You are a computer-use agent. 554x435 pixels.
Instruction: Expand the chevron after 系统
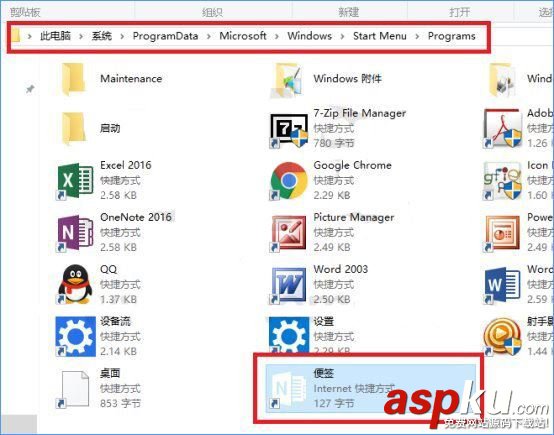(x=122, y=36)
